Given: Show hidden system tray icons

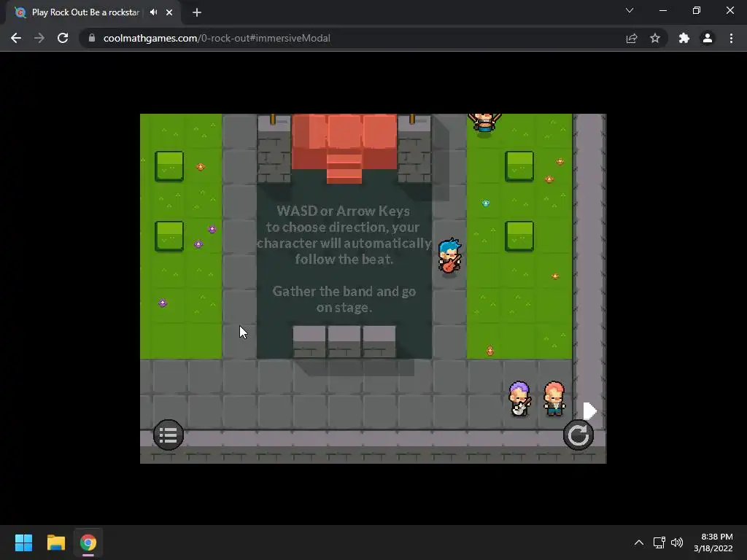Looking at the screenshot, I should click(639, 542).
